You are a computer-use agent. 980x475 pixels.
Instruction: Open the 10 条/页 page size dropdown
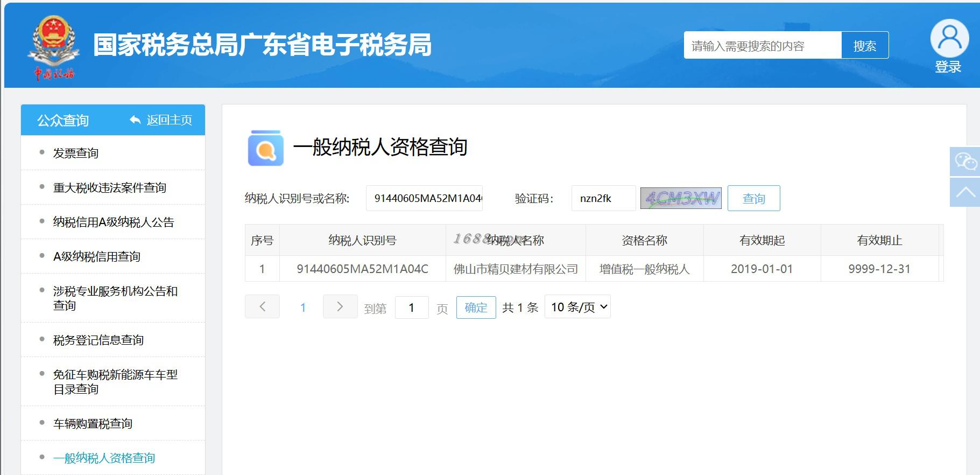pyautogui.click(x=577, y=307)
